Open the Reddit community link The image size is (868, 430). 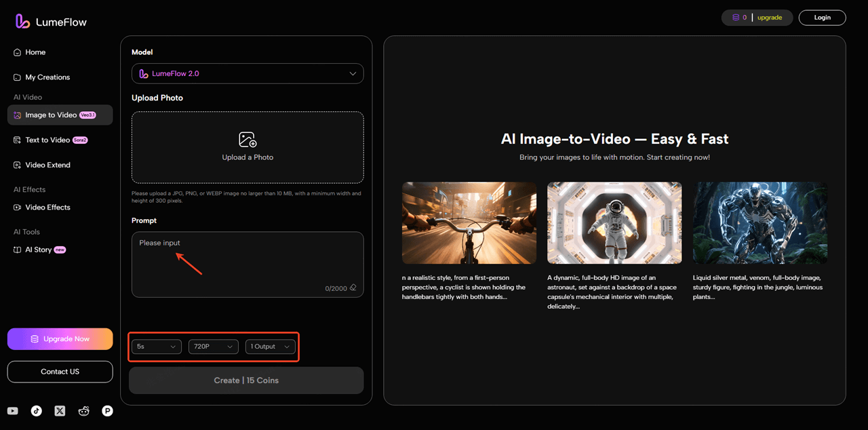click(83, 410)
